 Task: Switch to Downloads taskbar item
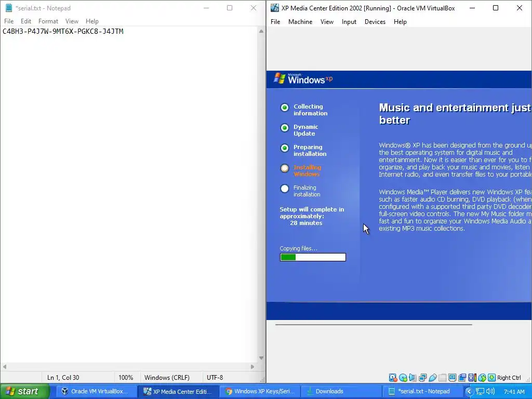pos(342,391)
